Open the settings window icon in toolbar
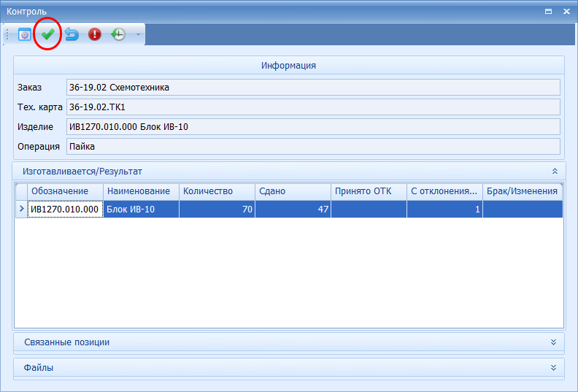The width and height of the screenshot is (578, 392). (25, 34)
